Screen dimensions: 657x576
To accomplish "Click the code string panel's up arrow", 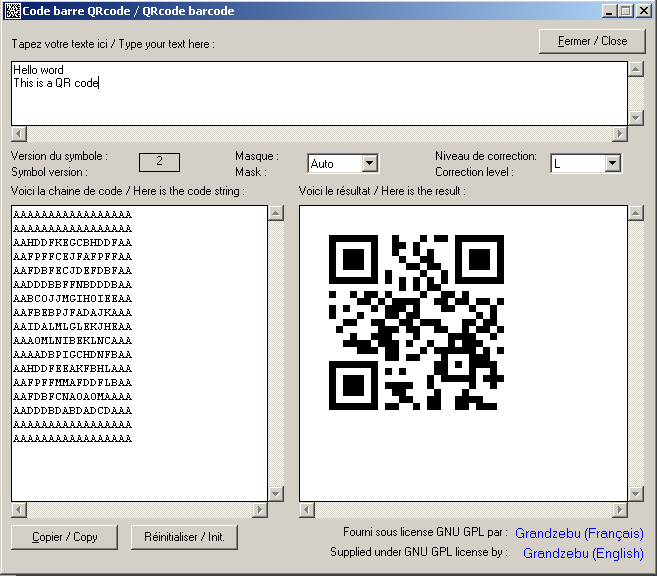I will (275, 213).
